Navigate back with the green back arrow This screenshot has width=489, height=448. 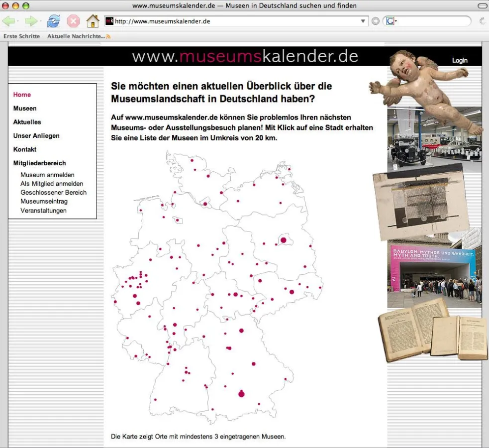[x=9, y=21]
